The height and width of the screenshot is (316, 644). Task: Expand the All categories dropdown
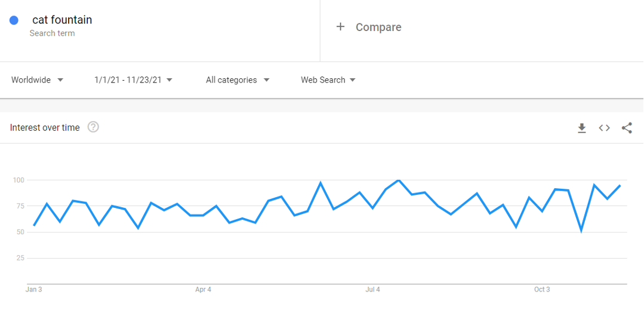(238, 79)
